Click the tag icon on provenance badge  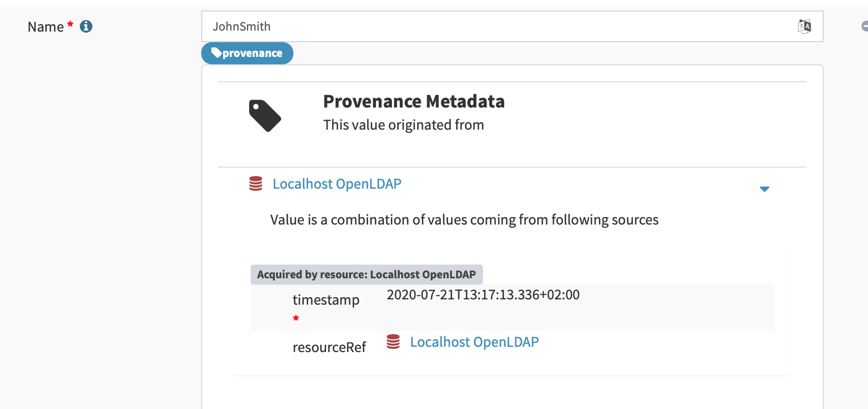tap(216, 53)
